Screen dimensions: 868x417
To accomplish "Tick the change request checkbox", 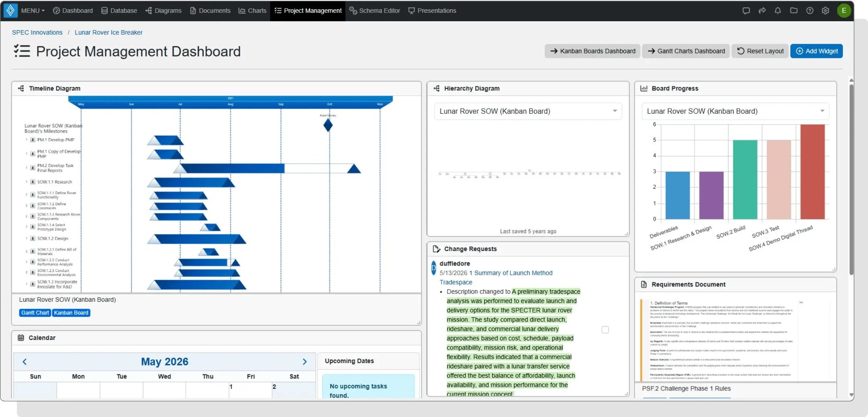I will click(605, 330).
